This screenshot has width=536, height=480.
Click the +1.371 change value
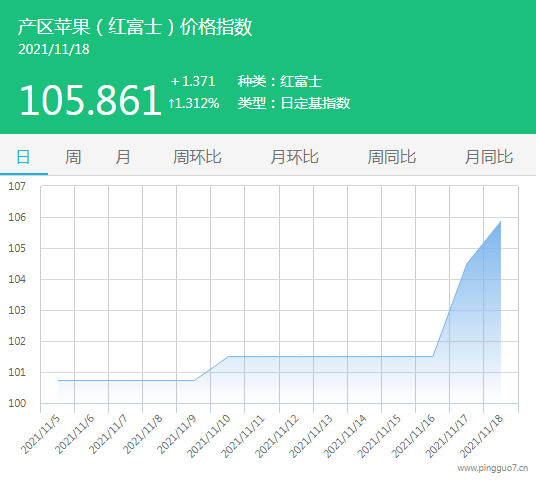pos(193,81)
